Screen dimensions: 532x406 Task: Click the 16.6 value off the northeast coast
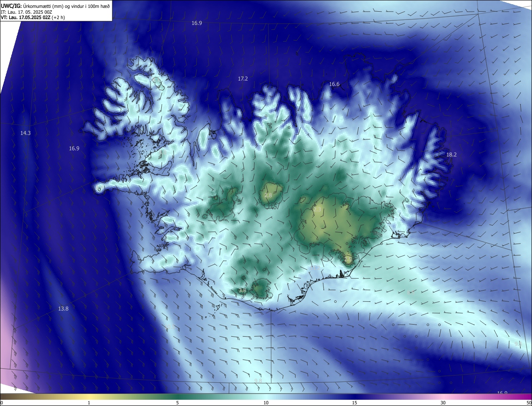pyautogui.click(x=334, y=84)
